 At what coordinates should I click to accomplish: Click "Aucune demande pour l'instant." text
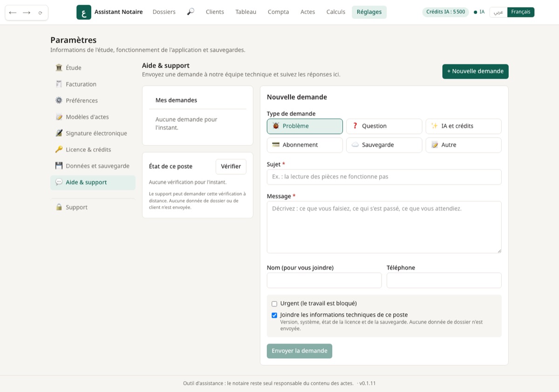click(186, 123)
